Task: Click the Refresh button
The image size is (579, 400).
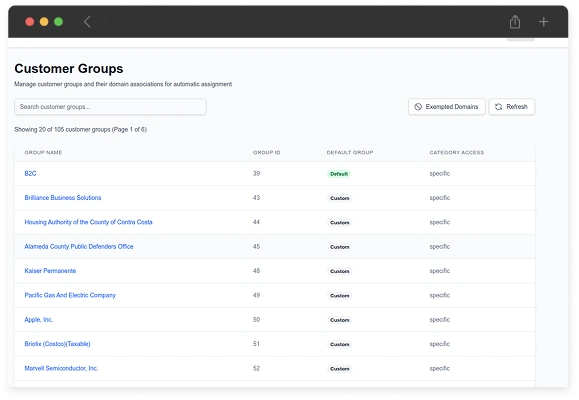Action: click(x=511, y=107)
